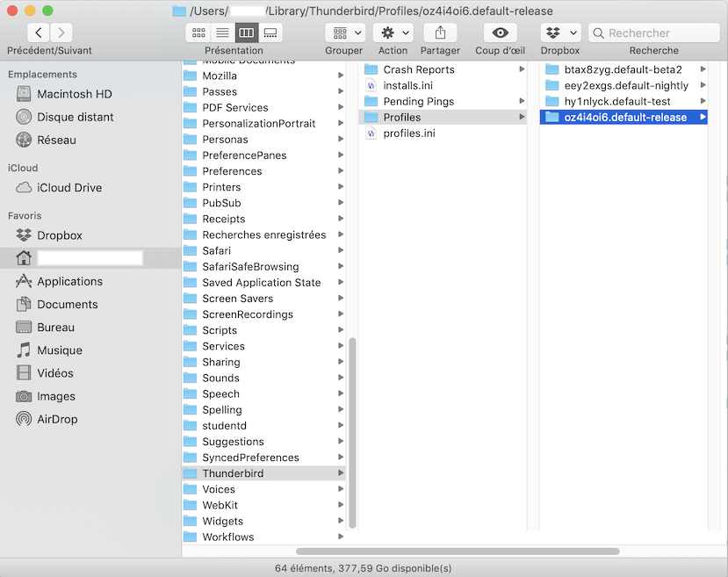Select the eey2exgs.default-nightly folder
This screenshot has width=728, height=577.
click(x=623, y=85)
